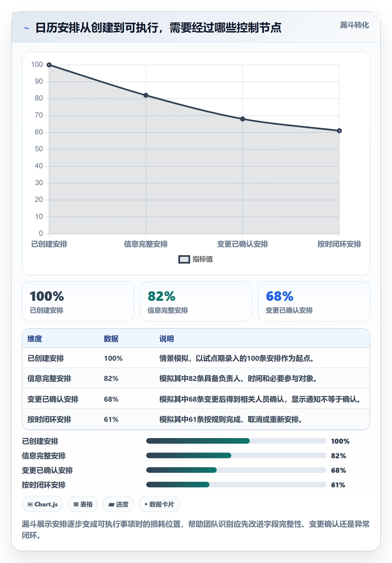Click the 进度 chip
Screen dimensions: 392x563
pos(118,504)
